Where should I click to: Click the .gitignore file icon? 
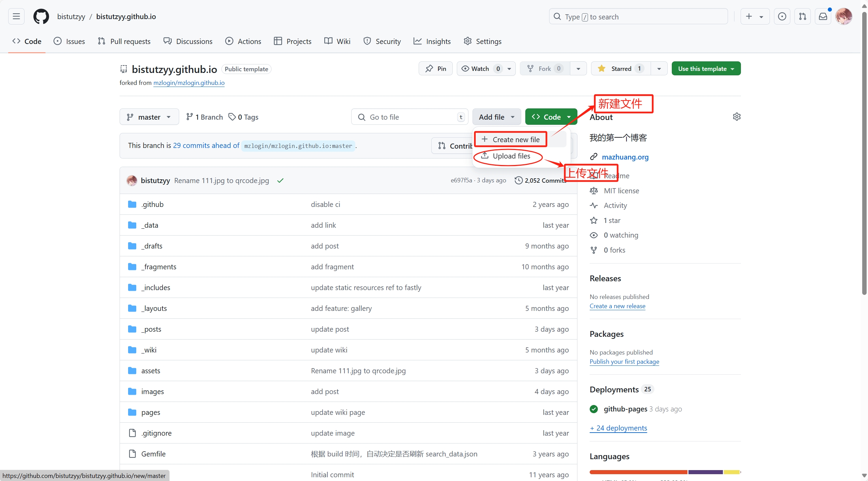(x=132, y=433)
